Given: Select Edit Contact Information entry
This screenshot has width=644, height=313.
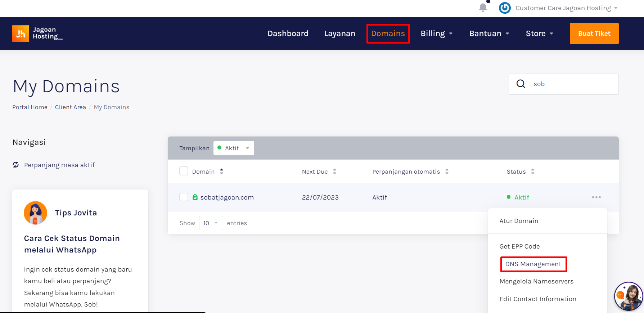Looking at the screenshot, I should [x=538, y=299].
